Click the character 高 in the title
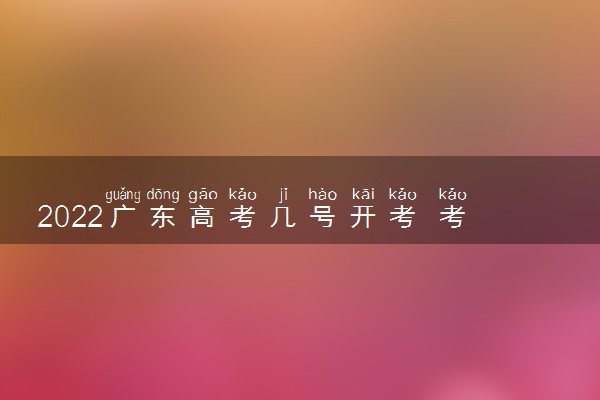This screenshot has width=600, height=400. (x=203, y=217)
